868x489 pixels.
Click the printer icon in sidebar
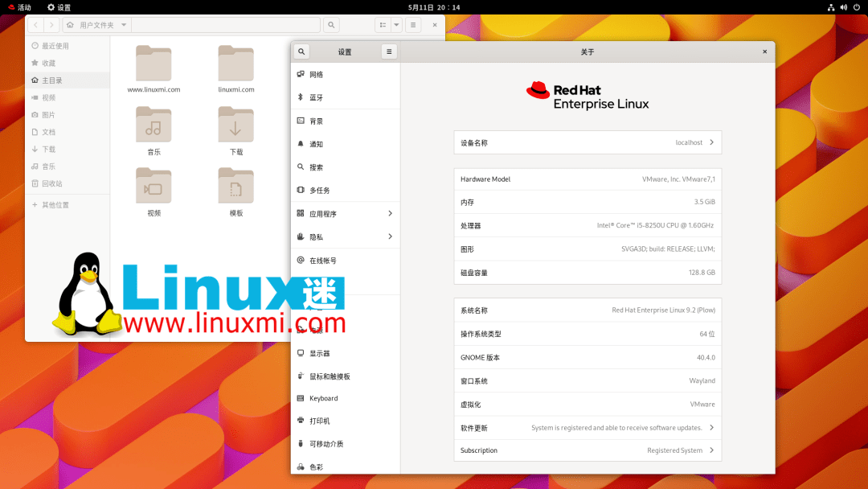pyautogui.click(x=301, y=421)
